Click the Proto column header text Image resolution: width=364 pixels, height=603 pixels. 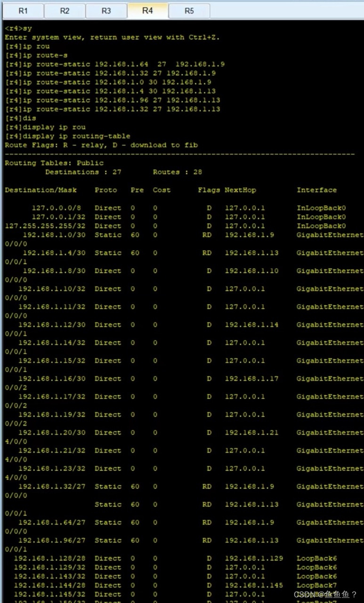[105, 190]
